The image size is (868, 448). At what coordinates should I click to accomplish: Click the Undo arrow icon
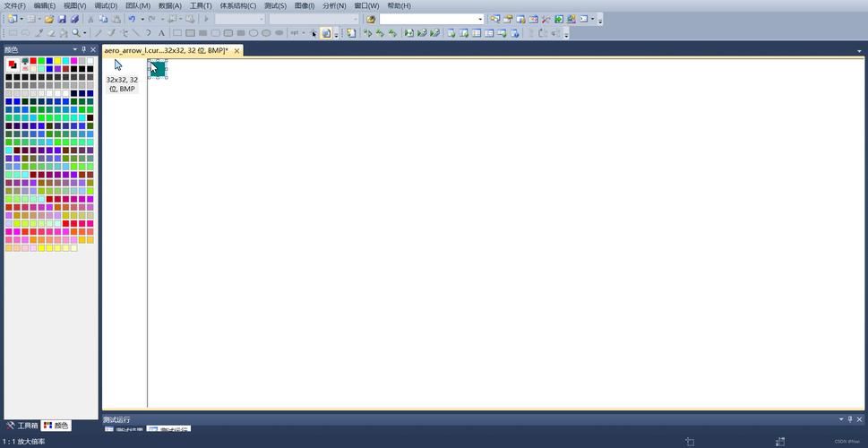(x=132, y=19)
